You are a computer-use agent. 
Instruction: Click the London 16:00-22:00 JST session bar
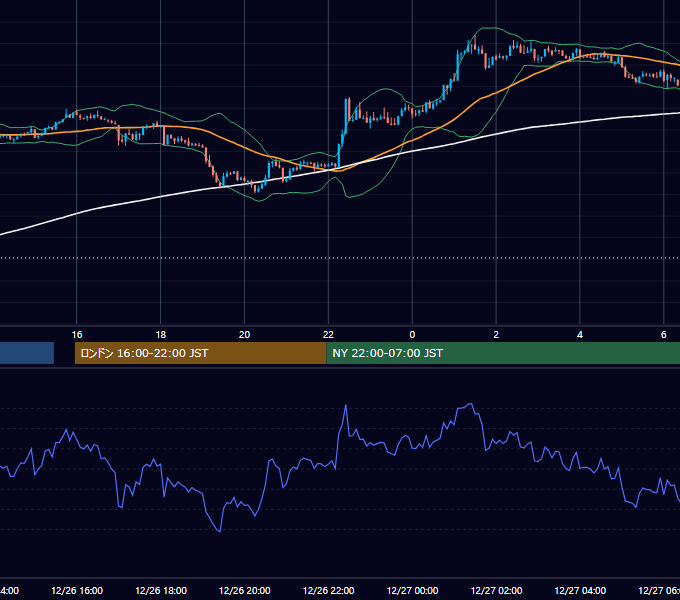tap(200, 353)
